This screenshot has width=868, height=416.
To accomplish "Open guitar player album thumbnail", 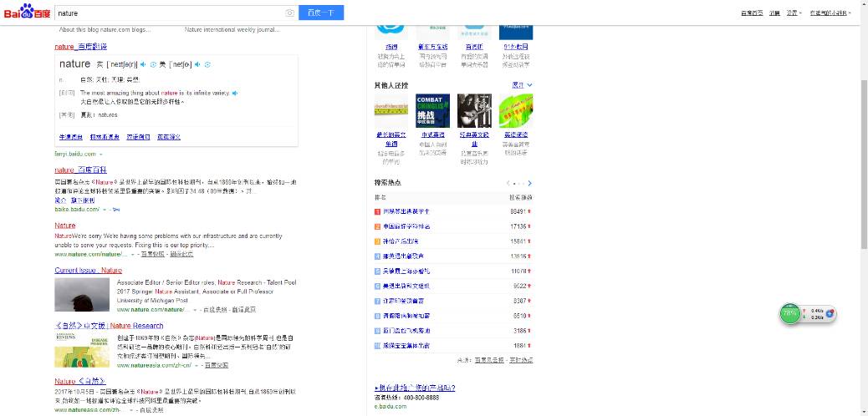I will (x=474, y=110).
